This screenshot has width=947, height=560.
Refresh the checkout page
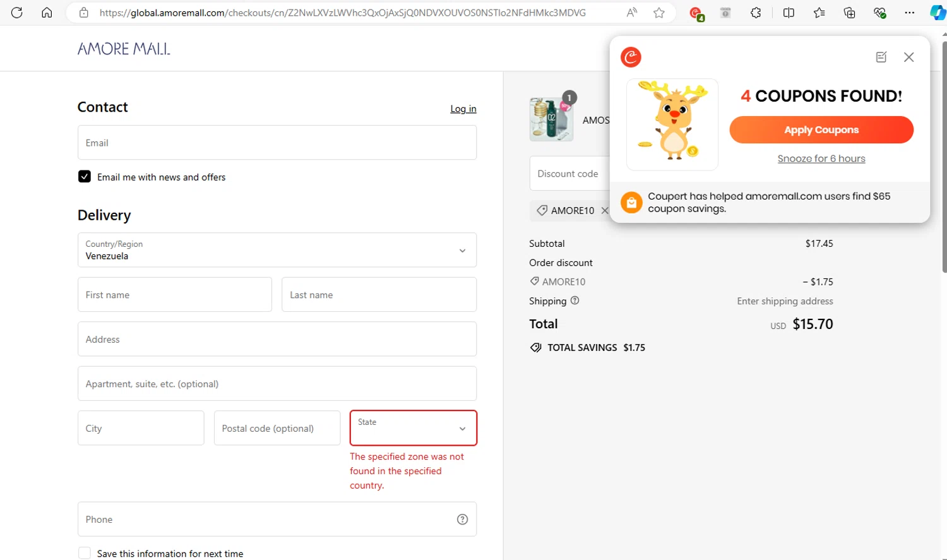17,13
